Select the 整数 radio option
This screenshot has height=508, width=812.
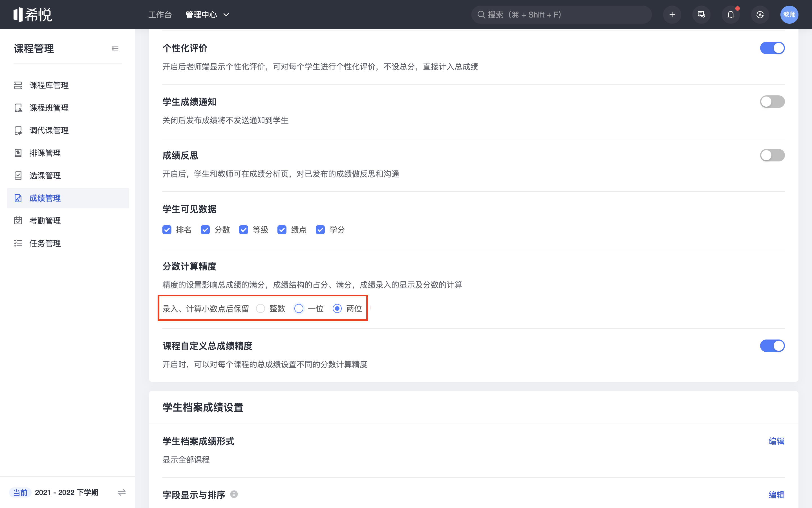pyautogui.click(x=261, y=308)
